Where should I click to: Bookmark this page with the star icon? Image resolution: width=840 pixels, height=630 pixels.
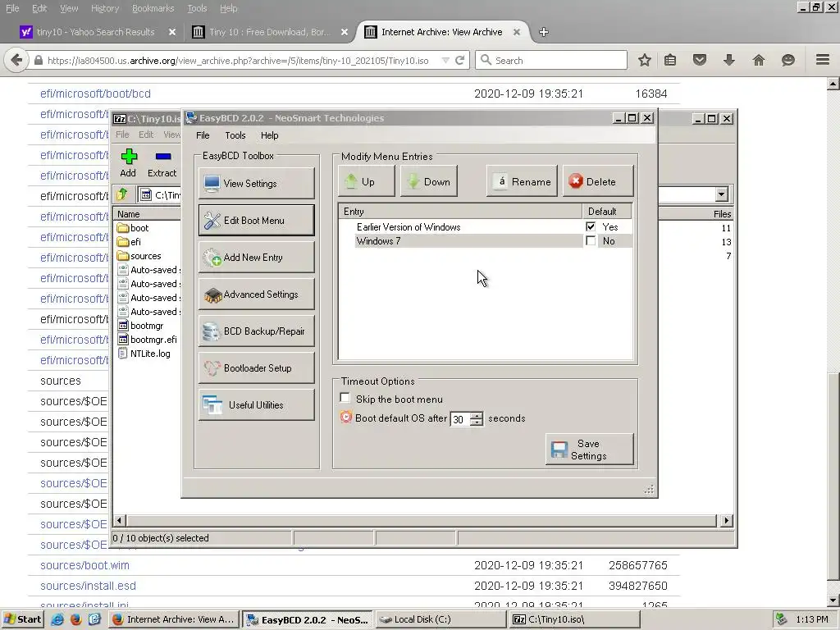coord(645,60)
